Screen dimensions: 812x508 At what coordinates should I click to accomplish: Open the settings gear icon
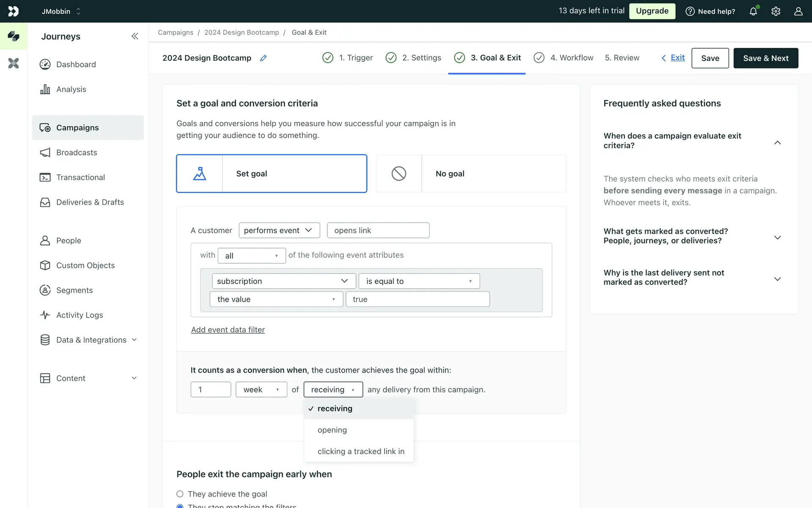(x=776, y=11)
